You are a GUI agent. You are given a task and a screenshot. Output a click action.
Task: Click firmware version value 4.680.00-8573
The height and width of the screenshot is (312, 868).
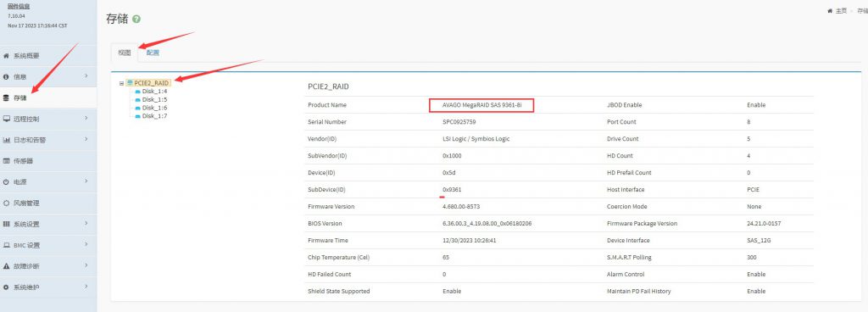460,206
